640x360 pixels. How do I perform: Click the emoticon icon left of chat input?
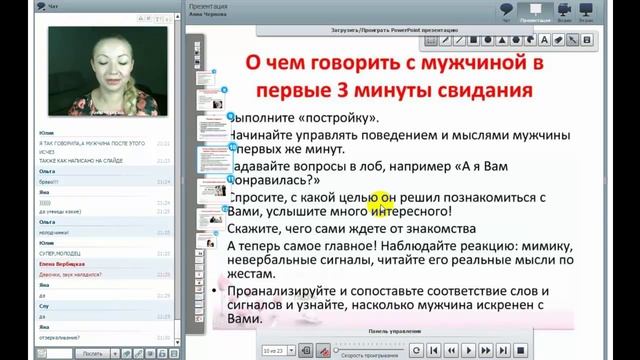click(x=41, y=353)
